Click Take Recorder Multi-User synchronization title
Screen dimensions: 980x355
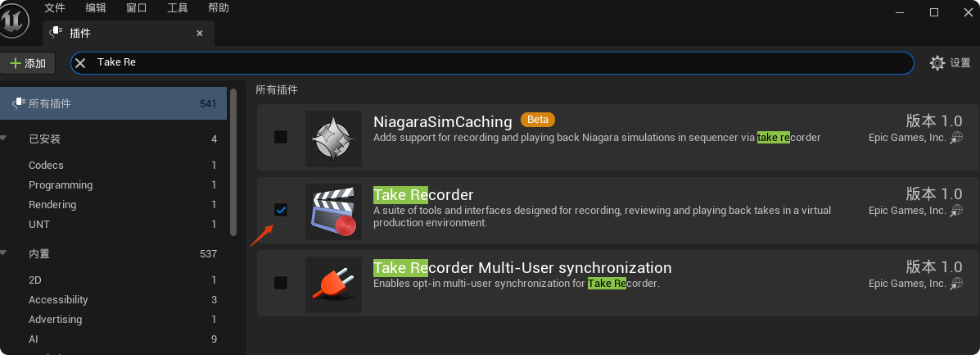(x=522, y=268)
